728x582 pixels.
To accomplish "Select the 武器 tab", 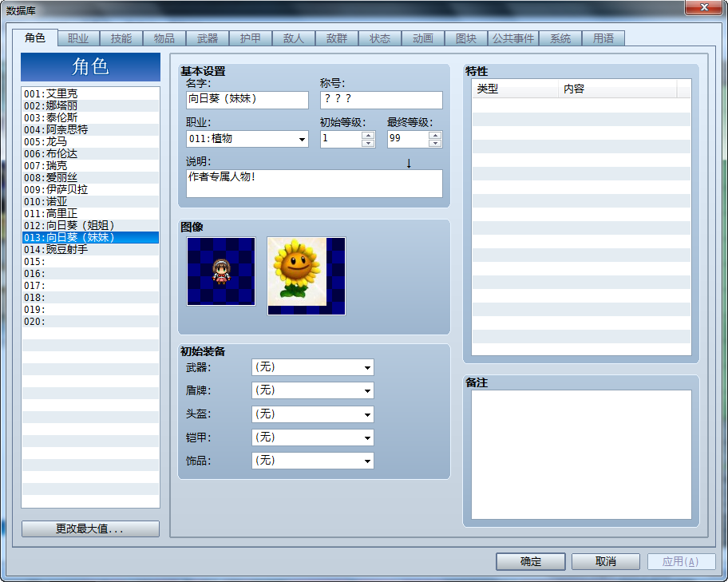I will click(208, 38).
